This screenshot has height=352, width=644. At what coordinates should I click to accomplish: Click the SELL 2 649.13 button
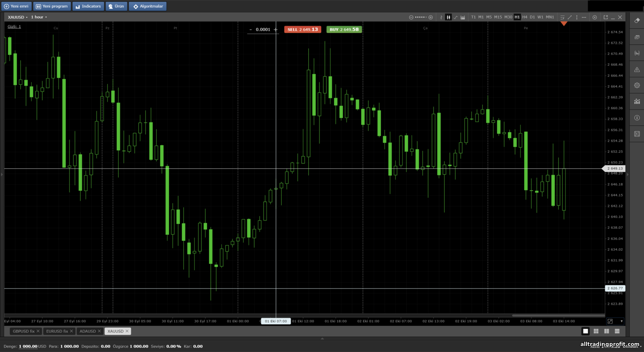[x=303, y=30]
